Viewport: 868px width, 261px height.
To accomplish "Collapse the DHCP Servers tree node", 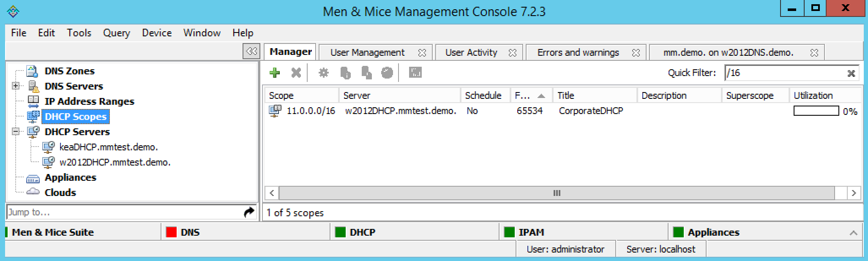I will point(16,132).
